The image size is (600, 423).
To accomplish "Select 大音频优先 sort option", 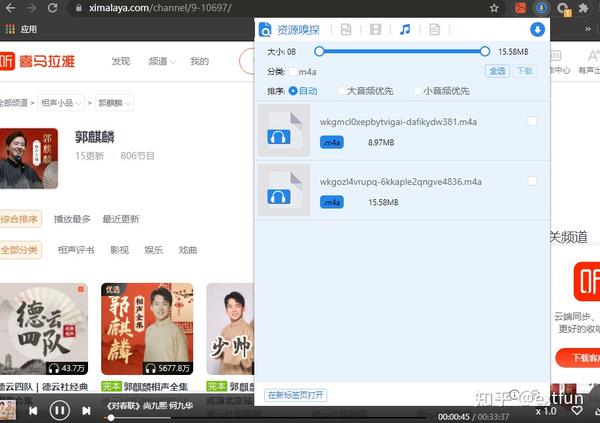I will 341,91.
